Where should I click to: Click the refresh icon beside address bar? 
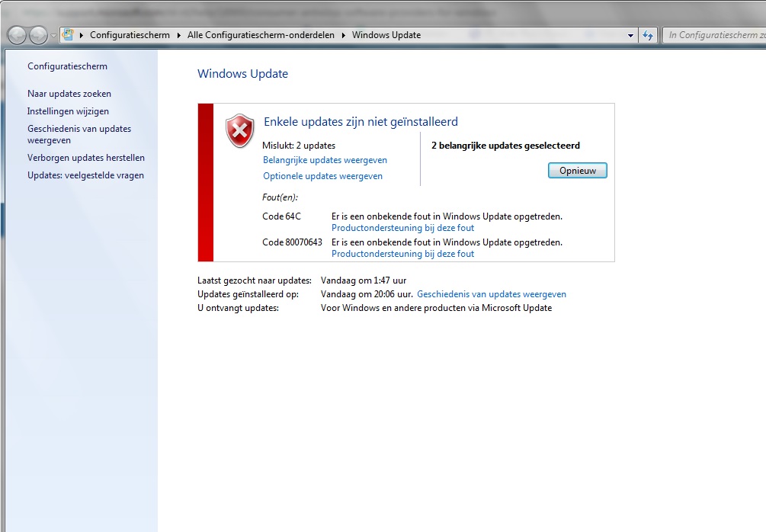tap(648, 35)
